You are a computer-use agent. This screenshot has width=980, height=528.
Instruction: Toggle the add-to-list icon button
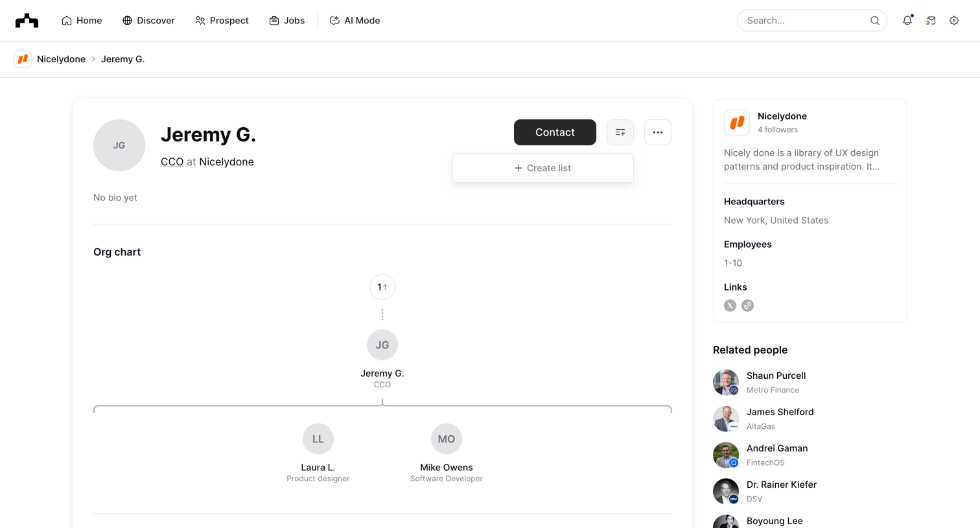pos(620,132)
